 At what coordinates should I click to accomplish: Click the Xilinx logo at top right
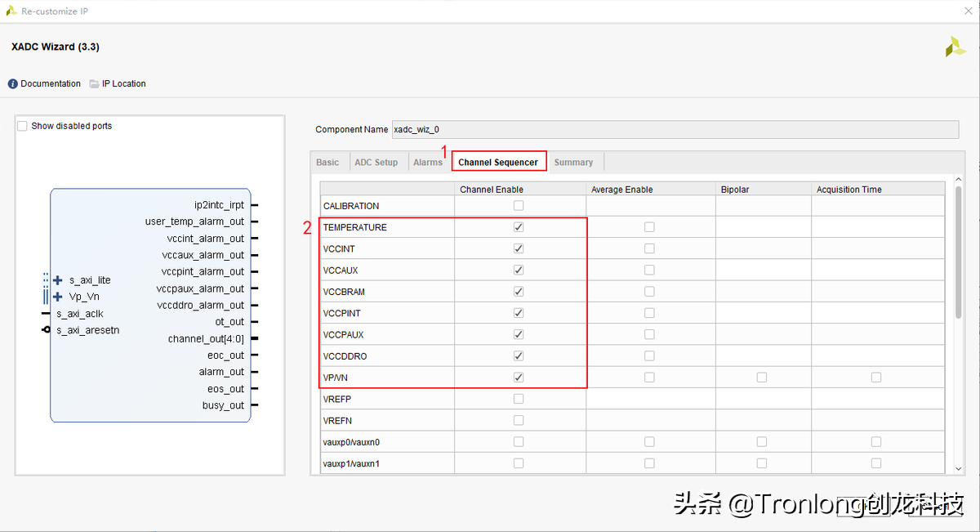[x=955, y=47]
